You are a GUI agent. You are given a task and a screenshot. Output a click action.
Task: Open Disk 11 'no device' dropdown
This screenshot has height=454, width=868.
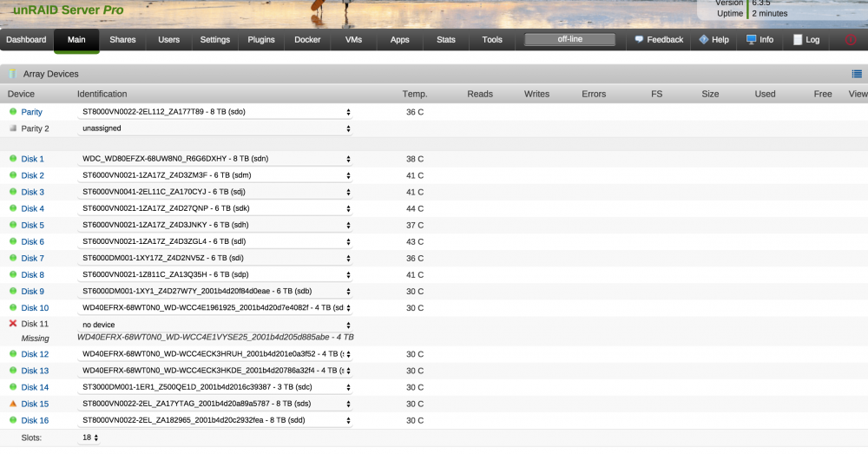[x=214, y=325]
